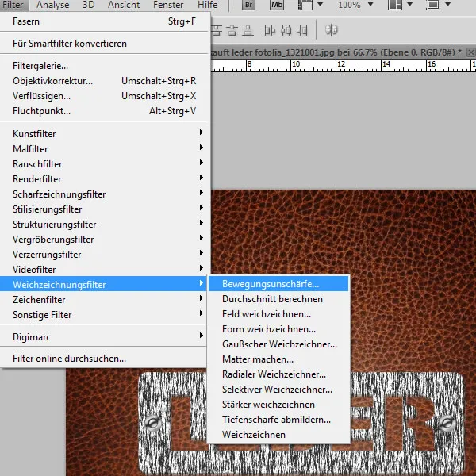Choose Radialer Weichzeichner option
This screenshot has height=476, width=476.
pyautogui.click(x=274, y=374)
